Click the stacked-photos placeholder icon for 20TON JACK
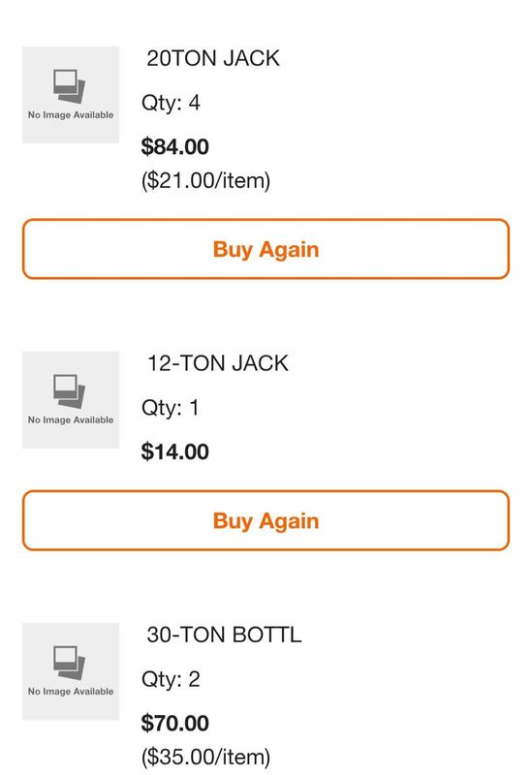532x775 pixels. pos(69,86)
